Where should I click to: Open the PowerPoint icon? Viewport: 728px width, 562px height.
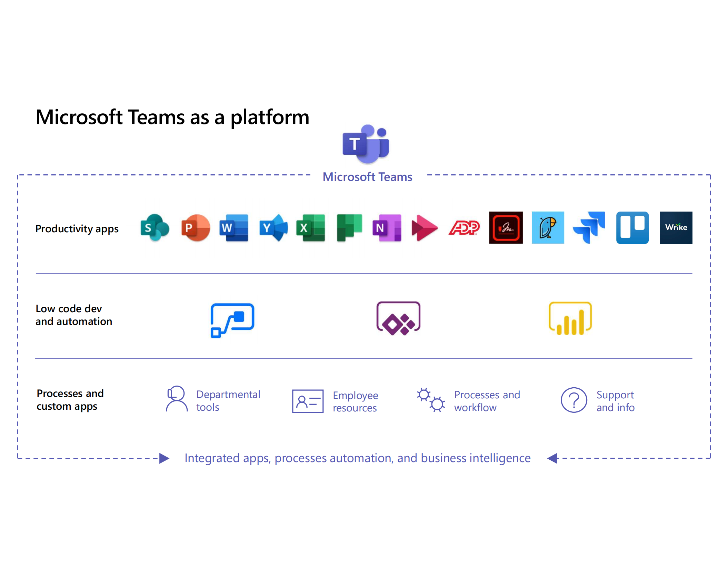(x=195, y=228)
